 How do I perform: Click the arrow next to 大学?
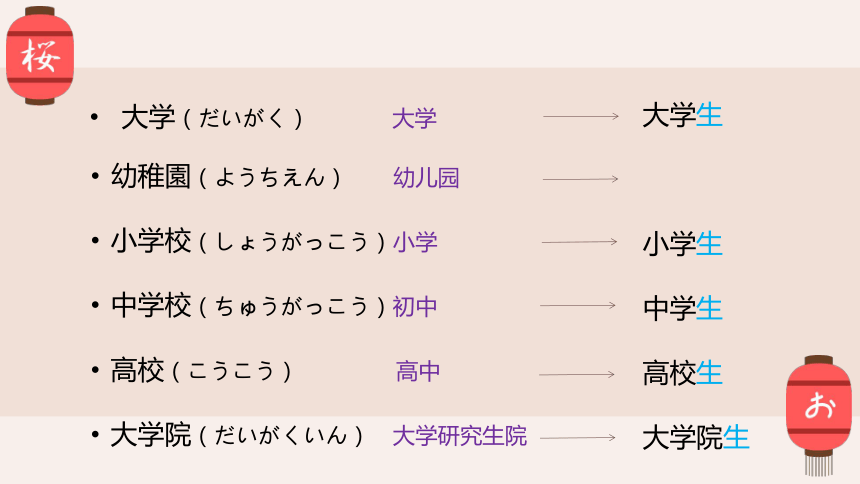(581, 116)
